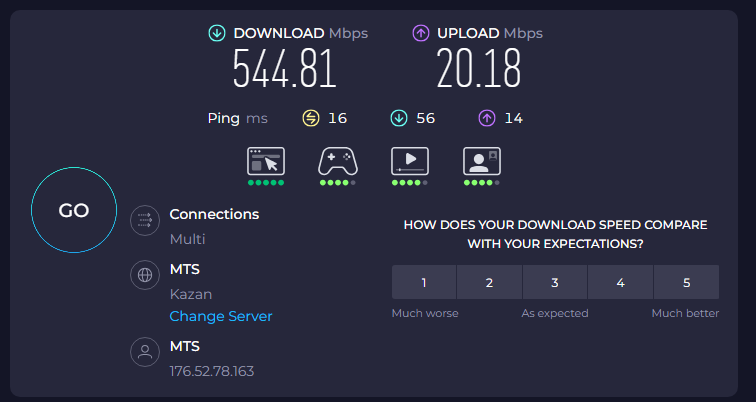Rate download speed as 1 (much worse)

point(424,282)
